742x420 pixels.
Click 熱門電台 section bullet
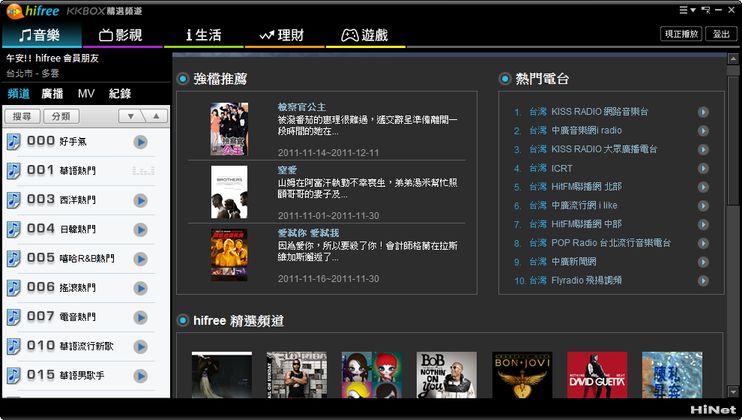pos(505,79)
